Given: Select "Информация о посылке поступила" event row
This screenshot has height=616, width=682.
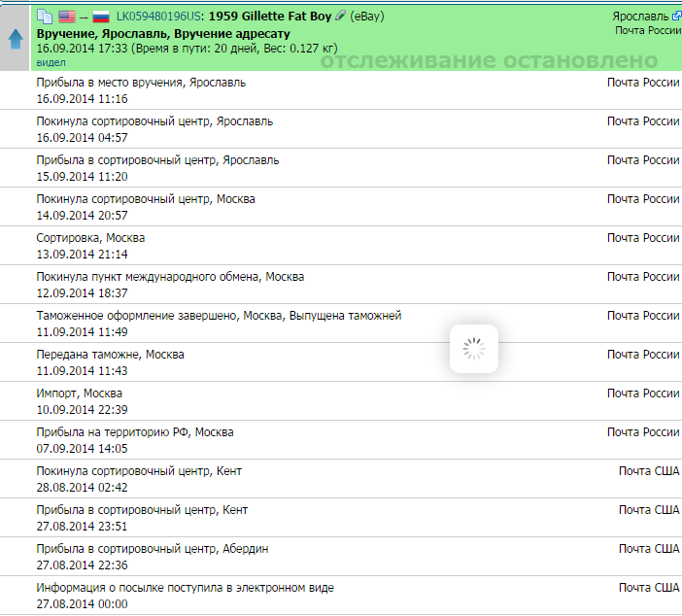Looking at the screenshot, I should pyautogui.click(x=185, y=588).
